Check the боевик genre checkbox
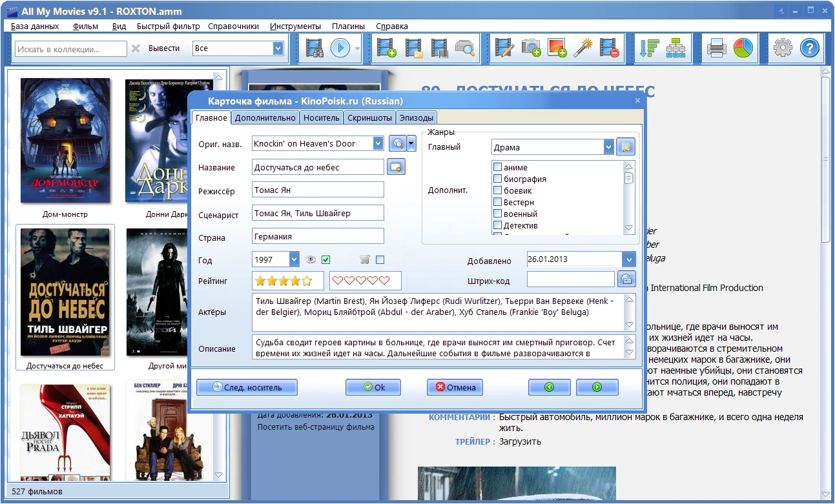835x504 pixels. (498, 190)
